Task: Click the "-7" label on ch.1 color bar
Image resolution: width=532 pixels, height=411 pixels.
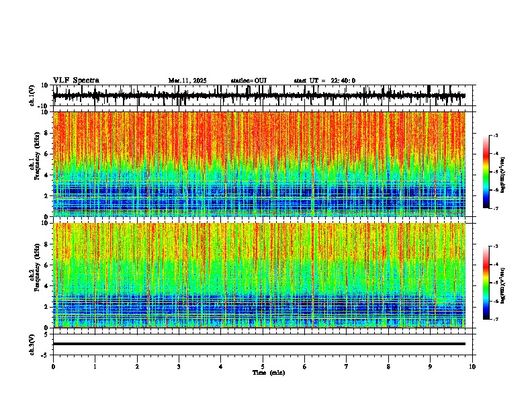Action: click(x=495, y=208)
